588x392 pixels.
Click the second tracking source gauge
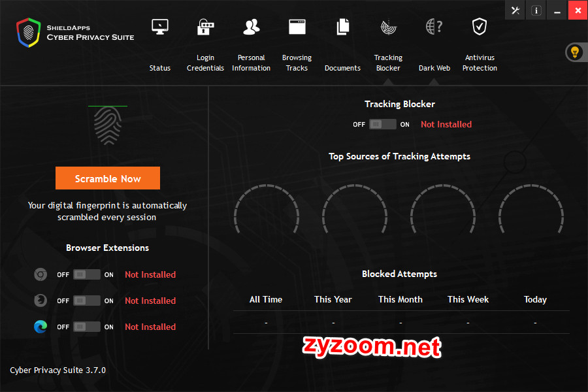(x=355, y=209)
